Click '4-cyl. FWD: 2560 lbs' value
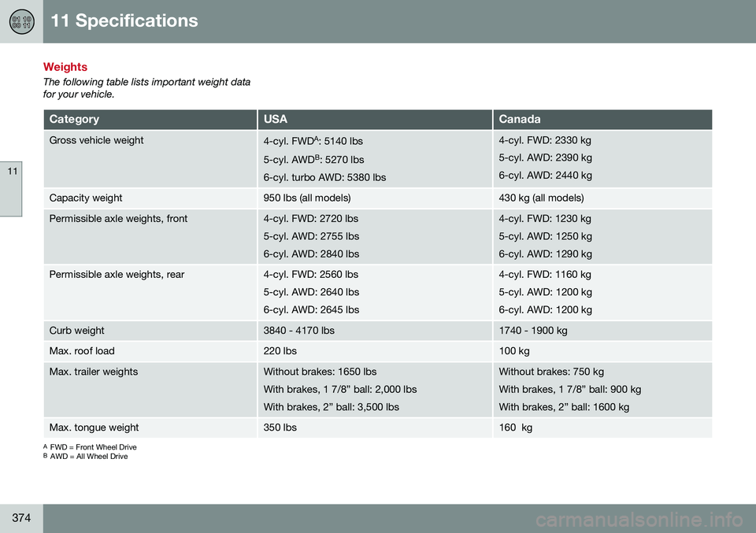This screenshot has height=533, width=756. tap(310, 275)
